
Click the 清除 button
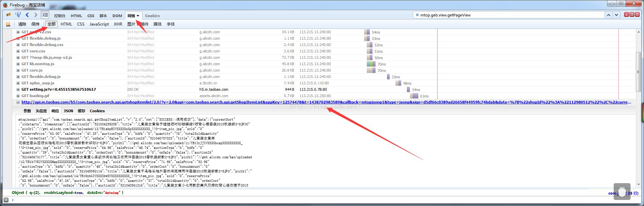pos(22,24)
